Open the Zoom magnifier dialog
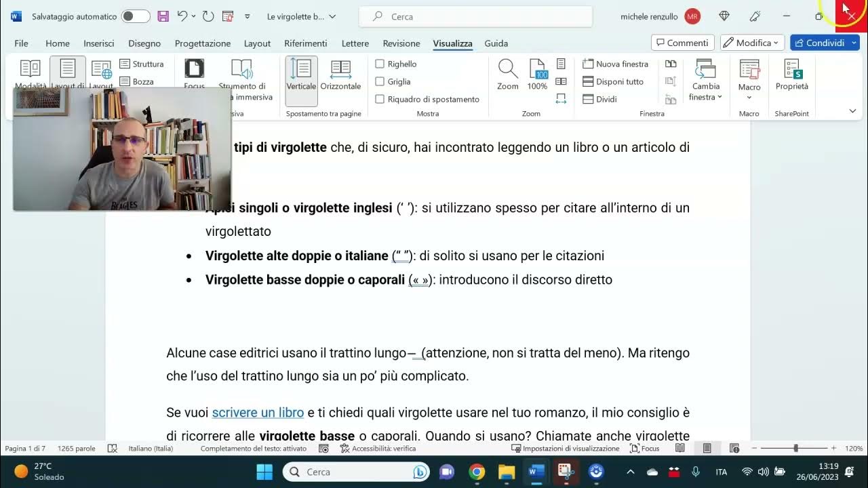The width and height of the screenshot is (868, 488). 508,75
